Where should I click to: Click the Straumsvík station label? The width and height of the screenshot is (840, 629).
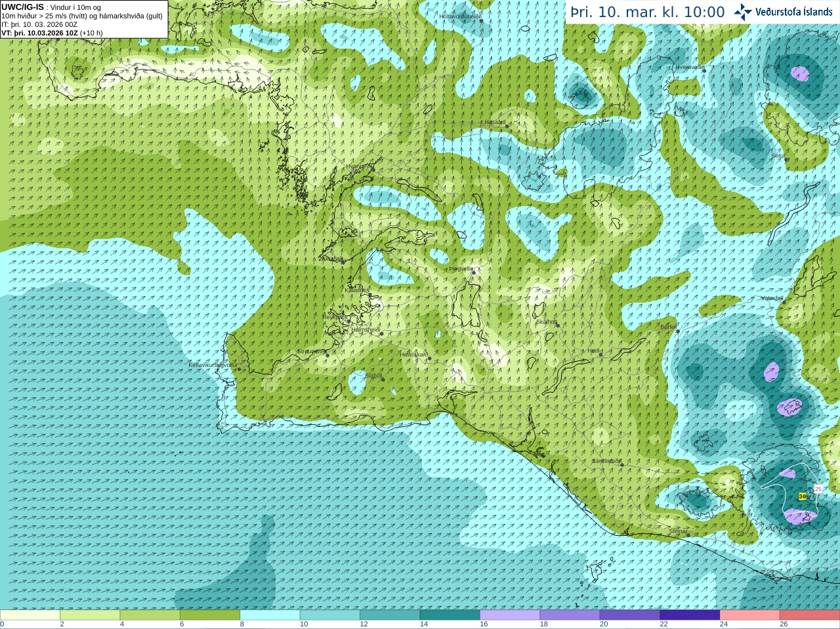point(311,351)
